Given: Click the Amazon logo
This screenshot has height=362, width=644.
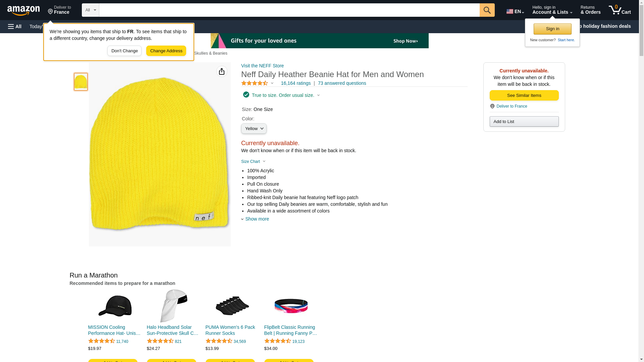Looking at the screenshot, I should pyautogui.click(x=23, y=10).
